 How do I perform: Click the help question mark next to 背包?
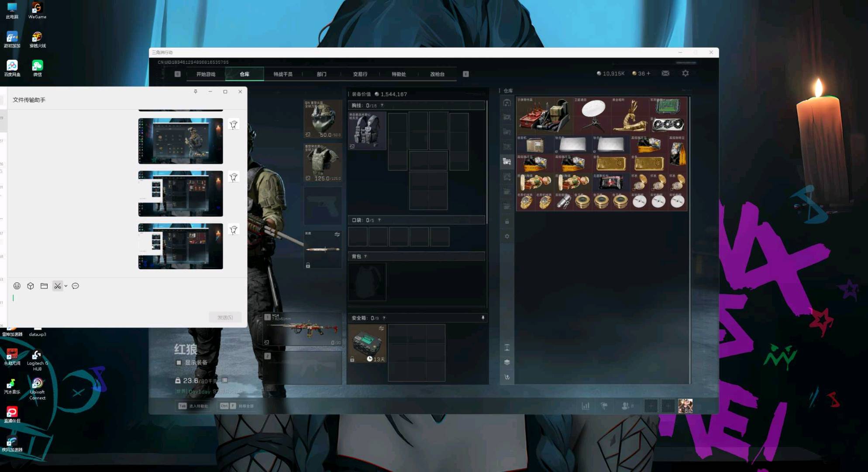click(x=365, y=256)
